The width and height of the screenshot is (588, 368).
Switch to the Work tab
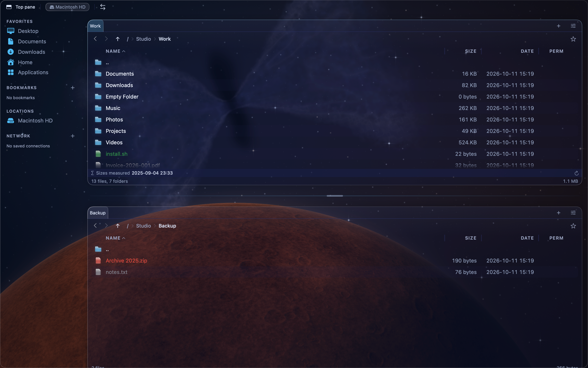(x=95, y=26)
